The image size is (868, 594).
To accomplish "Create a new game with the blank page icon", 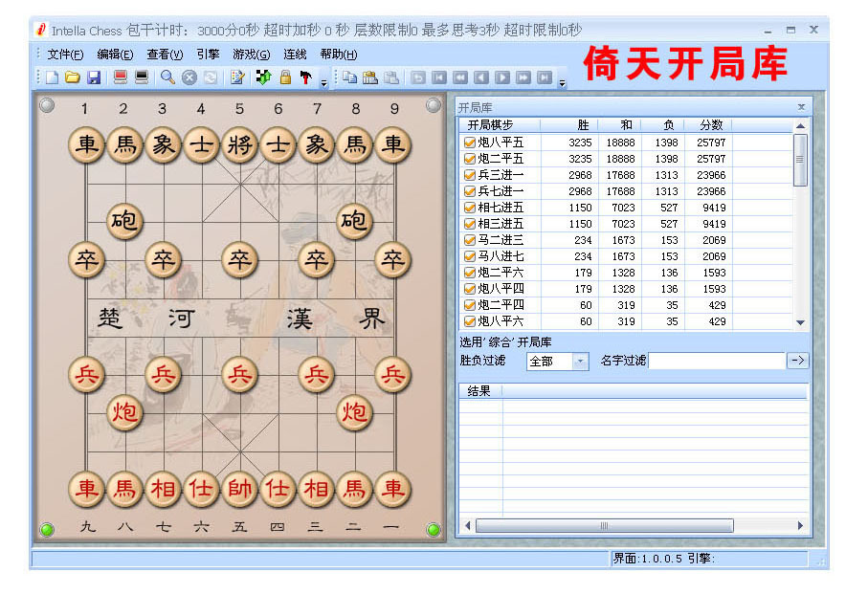I will (x=52, y=77).
